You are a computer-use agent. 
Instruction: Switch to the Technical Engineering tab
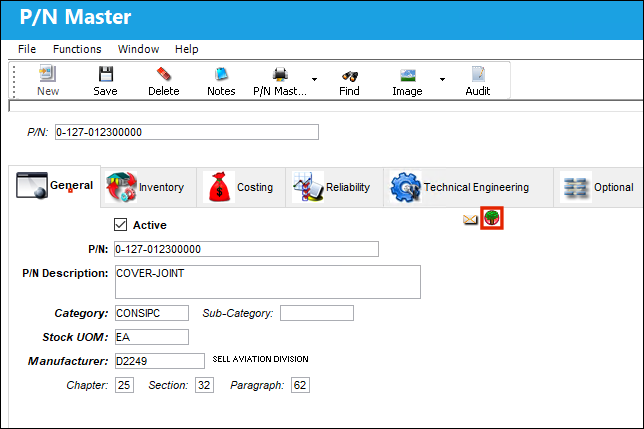(x=468, y=187)
